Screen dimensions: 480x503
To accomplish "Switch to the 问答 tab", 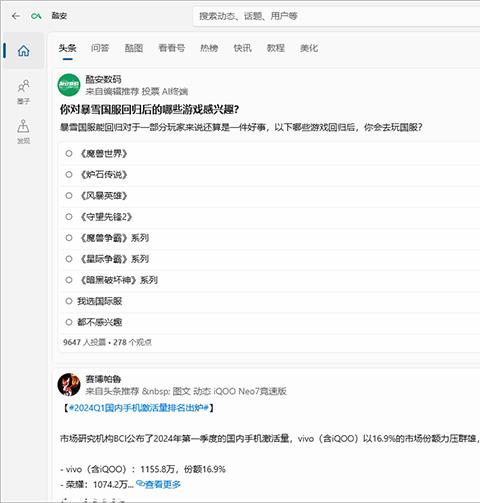I will (x=100, y=48).
